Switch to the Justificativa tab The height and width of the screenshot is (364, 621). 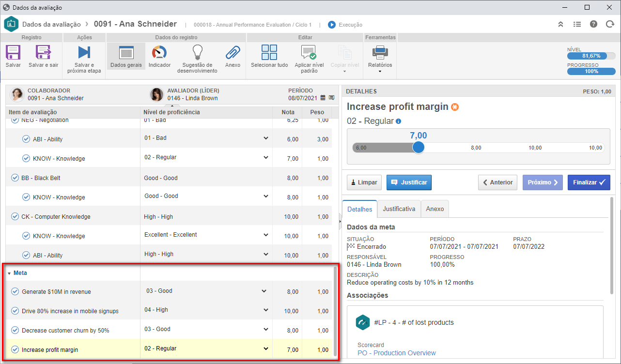click(x=399, y=209)
